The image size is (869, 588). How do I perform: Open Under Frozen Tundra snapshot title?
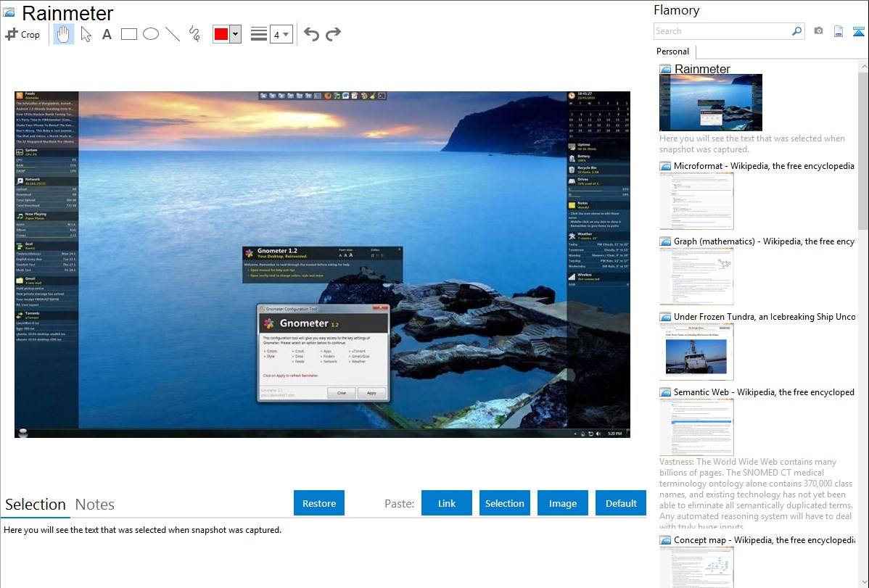pyautogui.click(x=765, y=316)
